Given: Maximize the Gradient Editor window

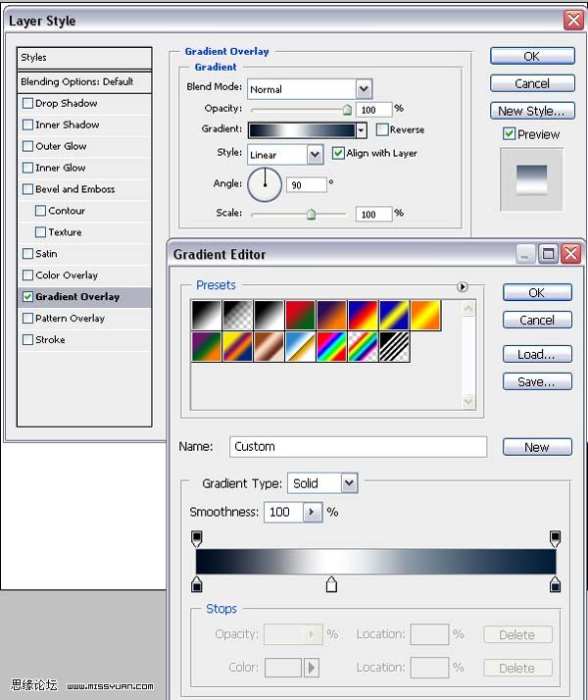Looking at the screenshot, I should 548,254.
